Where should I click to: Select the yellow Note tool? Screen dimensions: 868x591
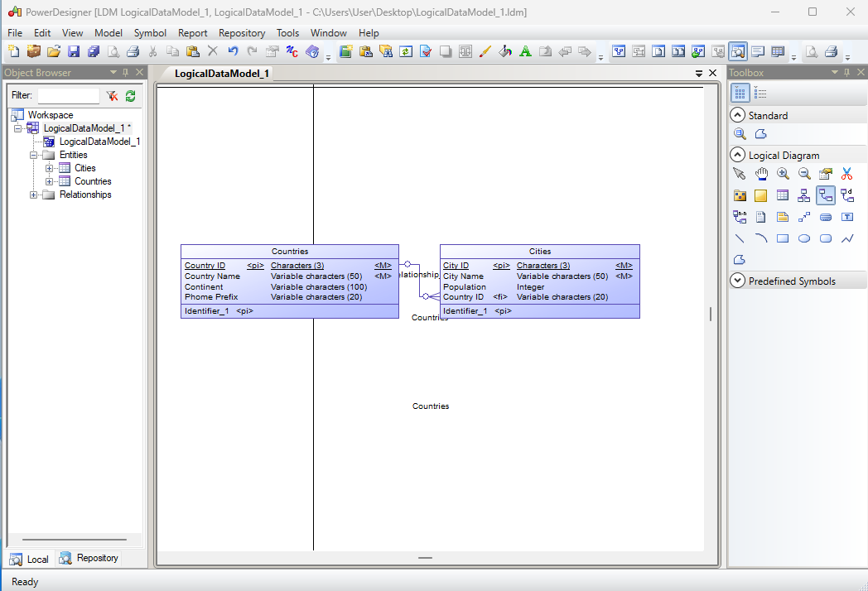point(782,217)
